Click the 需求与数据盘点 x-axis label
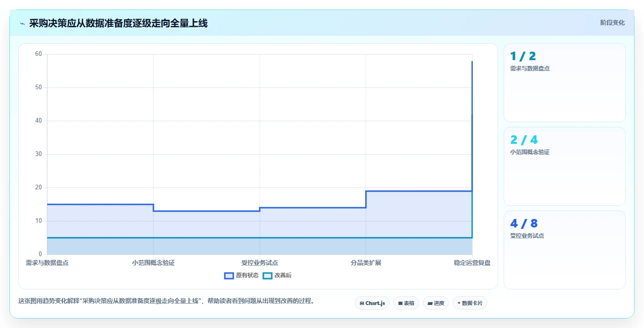 [47, 263]
